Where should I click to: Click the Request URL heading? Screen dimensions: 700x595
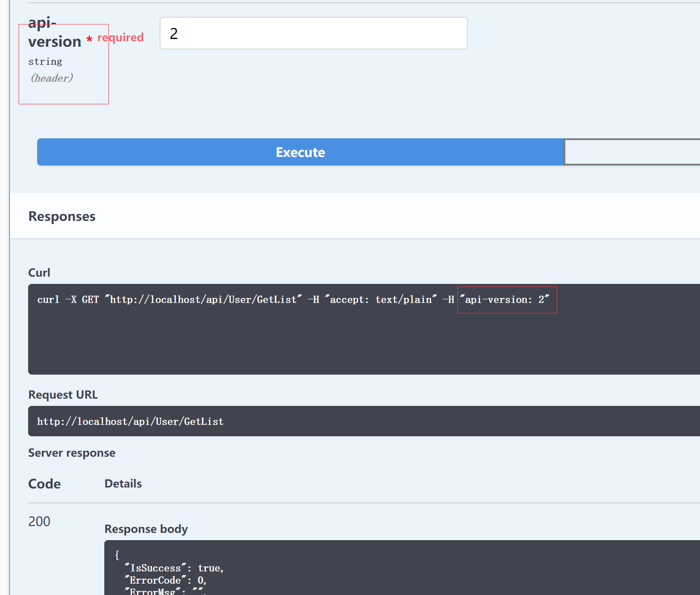point(63,395)
